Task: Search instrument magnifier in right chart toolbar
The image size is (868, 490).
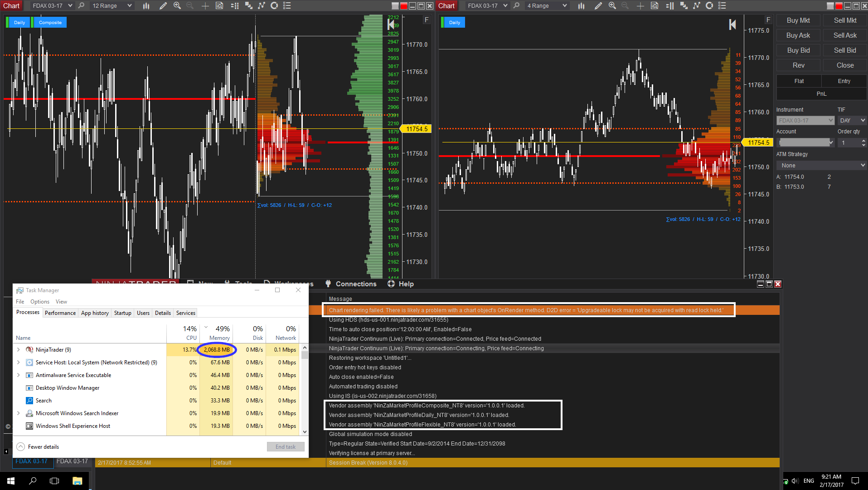Action: tap(516, 6)
